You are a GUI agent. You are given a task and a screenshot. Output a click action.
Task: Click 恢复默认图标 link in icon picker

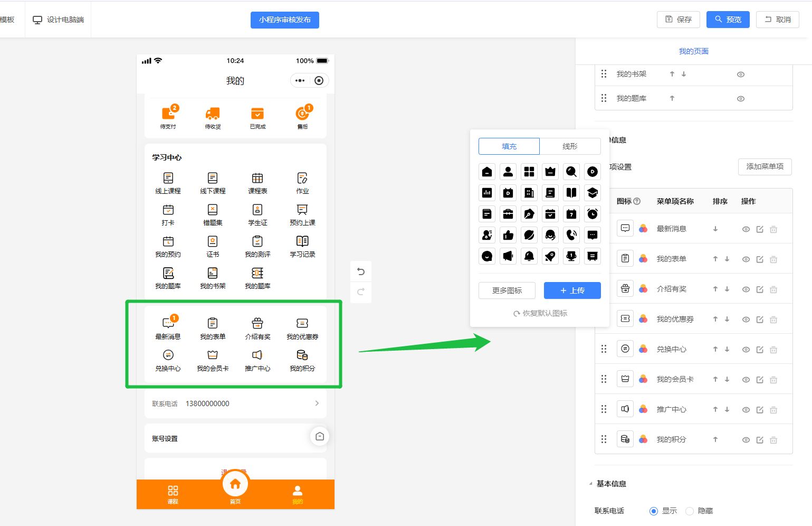pyautogui.click(x=540, y=313)
